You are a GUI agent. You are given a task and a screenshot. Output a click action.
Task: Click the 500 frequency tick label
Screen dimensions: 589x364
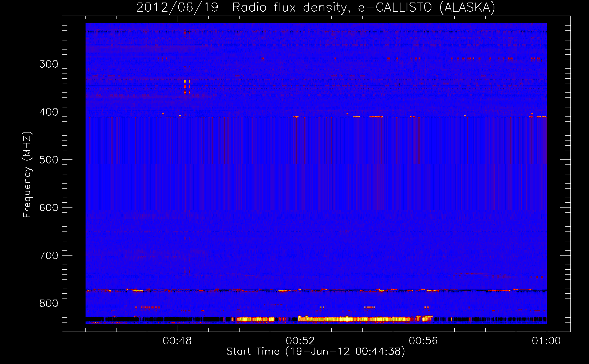point(49,160)
